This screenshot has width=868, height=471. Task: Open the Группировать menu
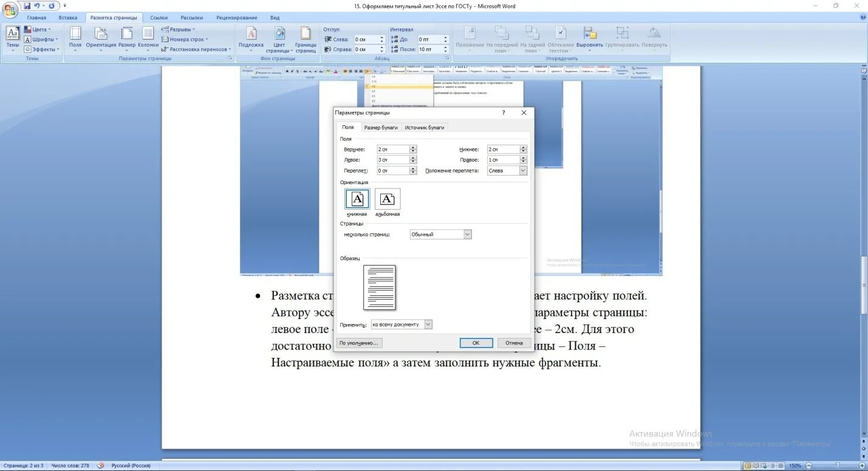click(622, 39)
